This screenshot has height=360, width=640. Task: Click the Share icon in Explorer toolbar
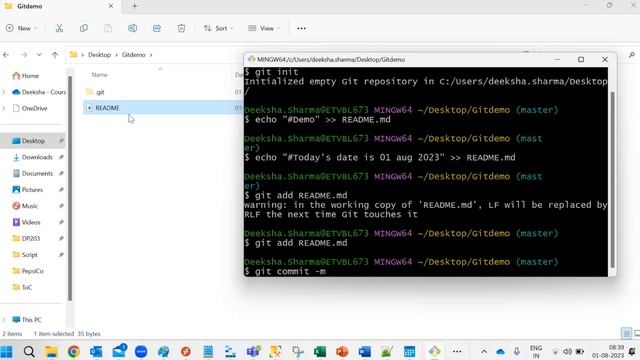tap(157, 28)
